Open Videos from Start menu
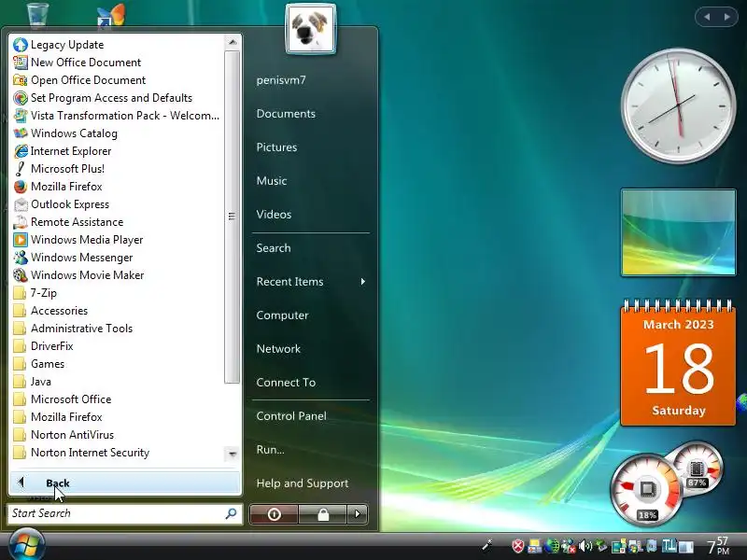 [x=274, y=215]
